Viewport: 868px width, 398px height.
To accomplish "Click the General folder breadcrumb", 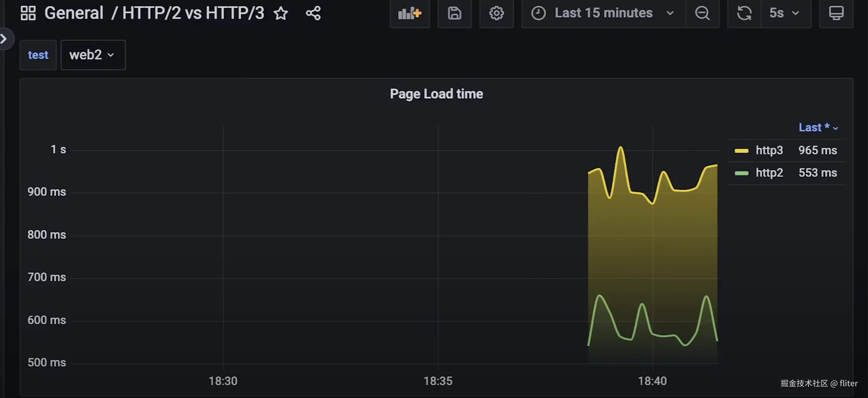I will coord(74,13).
